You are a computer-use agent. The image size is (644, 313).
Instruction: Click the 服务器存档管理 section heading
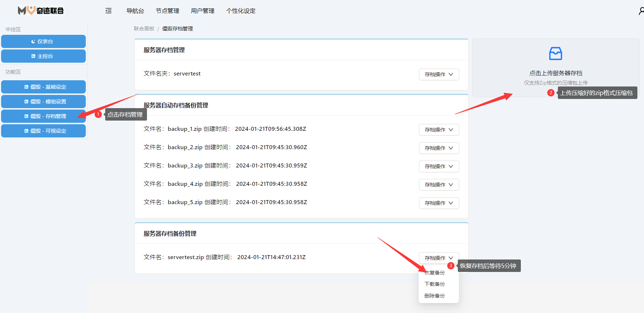tap(164, 50)
